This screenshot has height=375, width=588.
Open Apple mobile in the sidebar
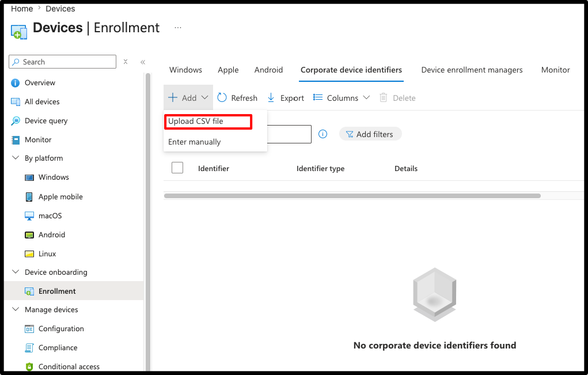tap(60, 197)
